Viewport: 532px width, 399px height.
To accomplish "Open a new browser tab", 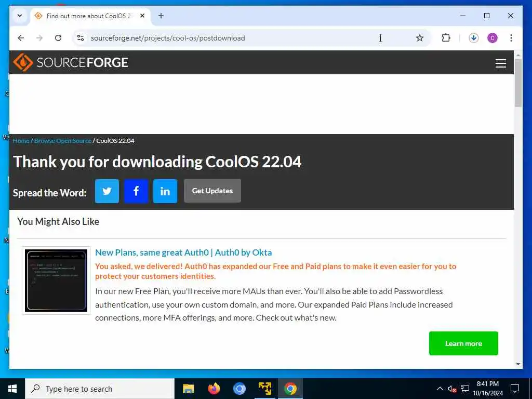I will (x=161, y=16).
